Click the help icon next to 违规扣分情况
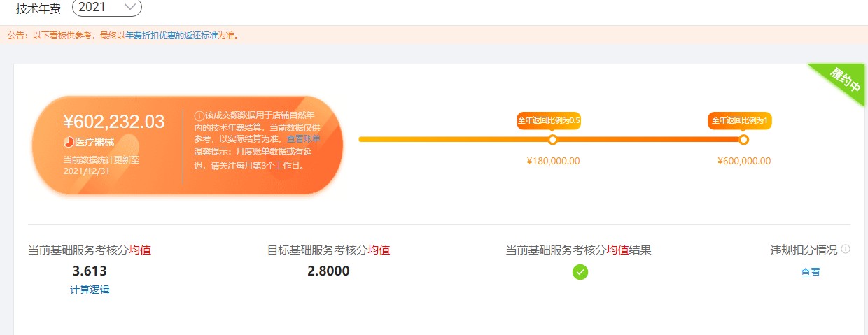 point(846,250)
